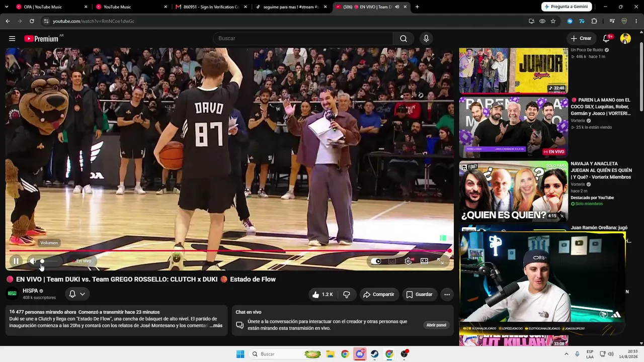Open the Windows Start menu
The height and width of the screenshot is (362, 644).
pos(240,354)
